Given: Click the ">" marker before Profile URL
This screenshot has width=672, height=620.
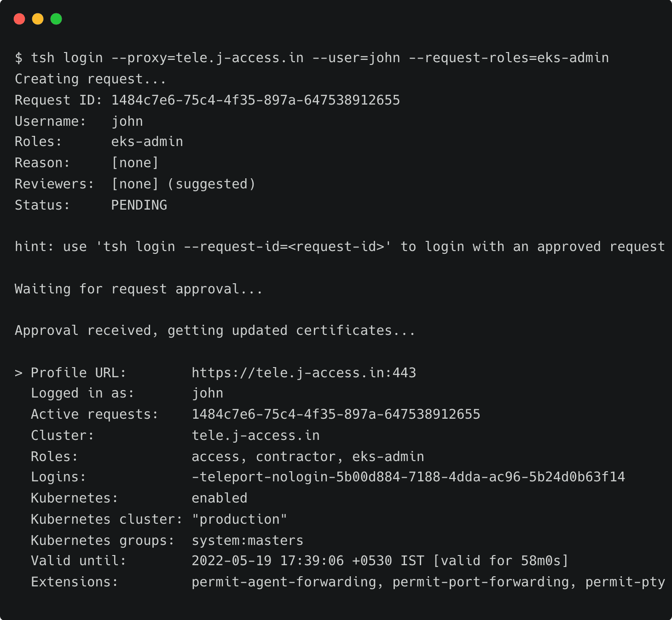Looking at the screenshot, I should pyautogui.click(x=18, y=373).
